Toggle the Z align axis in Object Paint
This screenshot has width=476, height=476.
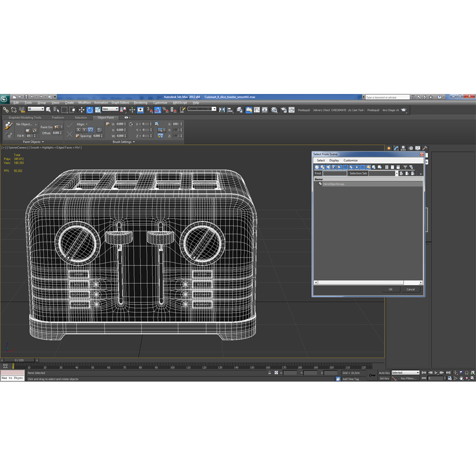coord(89,129)
